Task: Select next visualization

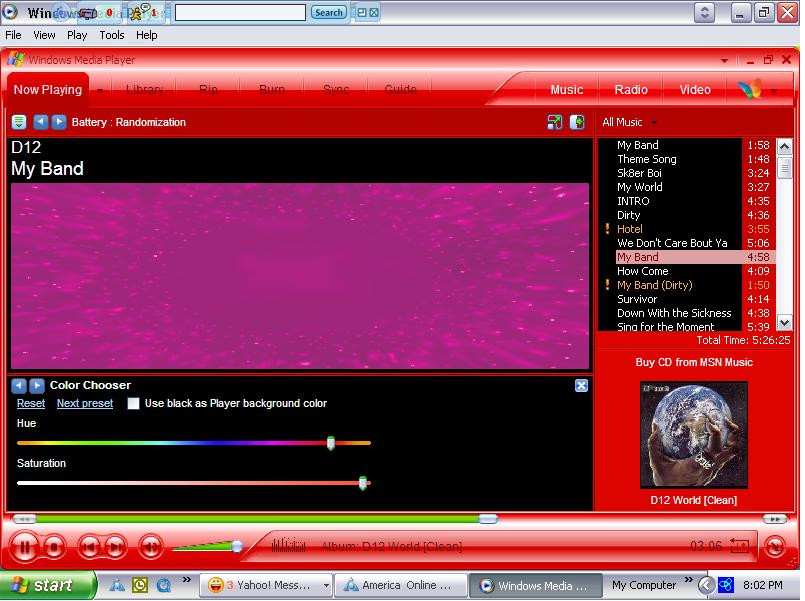Action: tap(59, 122)
